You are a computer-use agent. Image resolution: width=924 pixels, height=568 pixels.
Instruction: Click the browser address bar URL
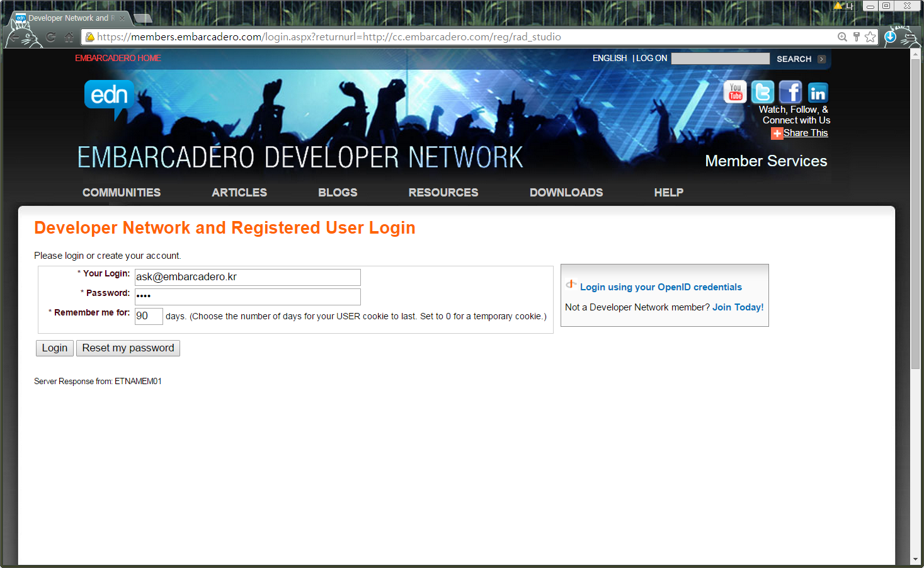point(329,37)
